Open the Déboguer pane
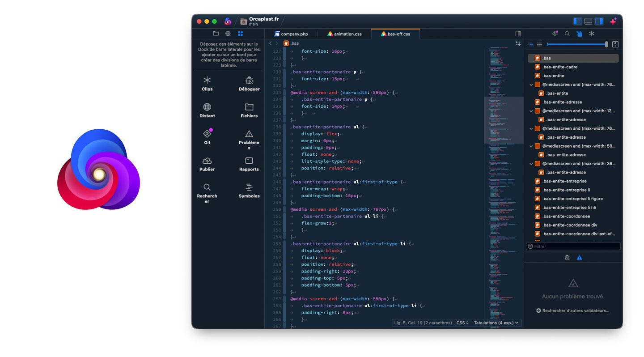Viewport: 644px width, 357px height. pyautogui.click(x=249, y=83)
